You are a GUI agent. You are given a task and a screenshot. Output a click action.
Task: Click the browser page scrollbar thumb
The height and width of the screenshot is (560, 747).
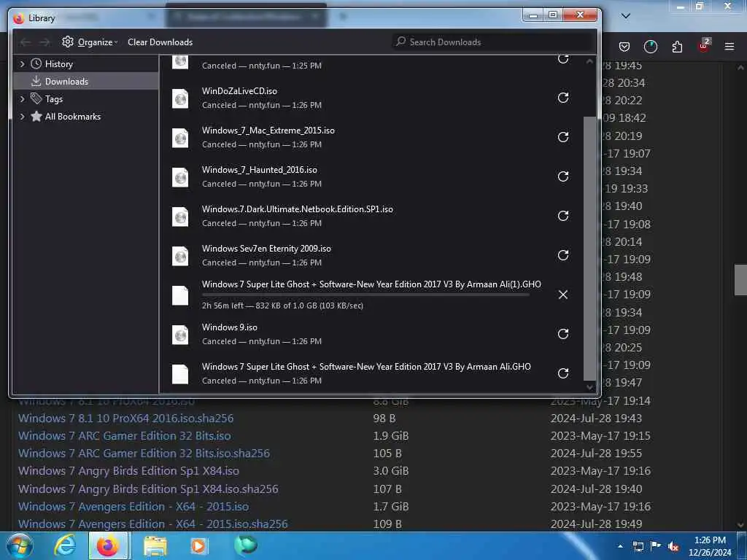[x=741, y=280]
